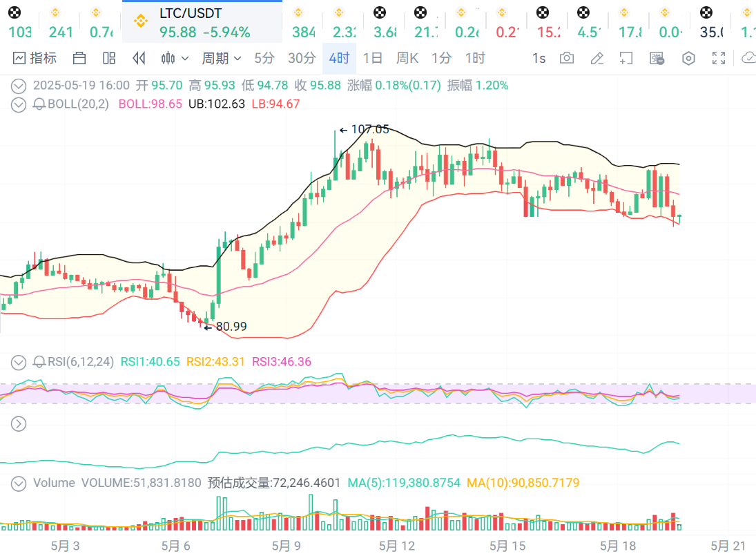Click the 预估成交量 estimated volume value

pos(274,483)
